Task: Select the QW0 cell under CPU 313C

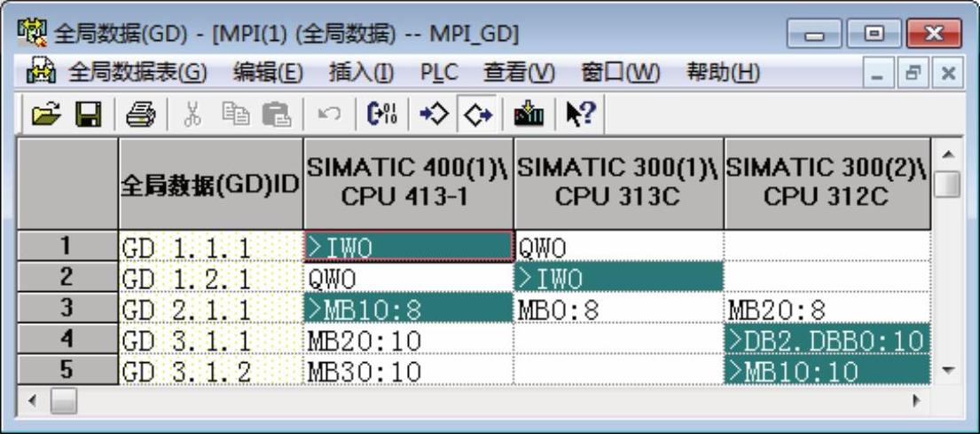Action: pyautogui.click(x=618, y=247)
